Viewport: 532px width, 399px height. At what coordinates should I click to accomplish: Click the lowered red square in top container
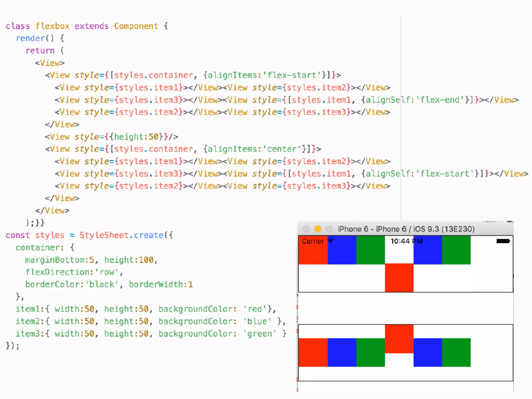399,278
